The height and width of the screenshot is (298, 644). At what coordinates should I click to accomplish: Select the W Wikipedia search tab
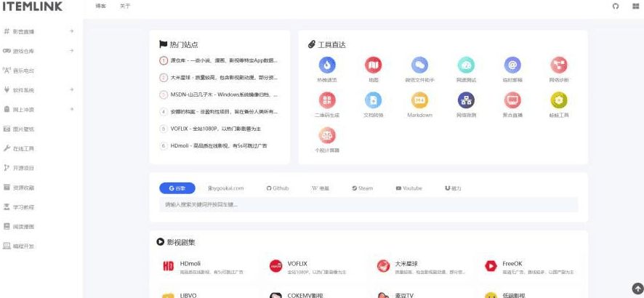coord(321,188)
